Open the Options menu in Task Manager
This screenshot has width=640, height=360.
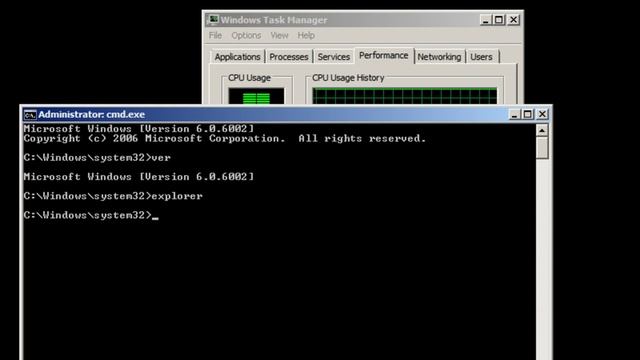[246, 36]
